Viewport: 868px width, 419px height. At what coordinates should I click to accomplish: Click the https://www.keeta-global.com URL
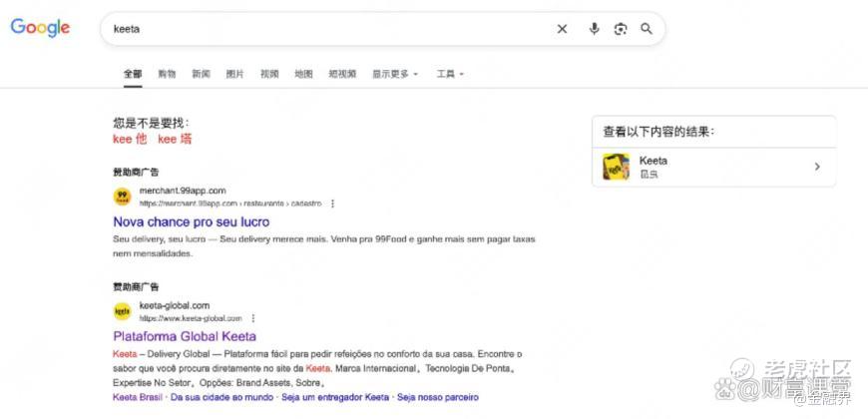click(x=191, y=318)
